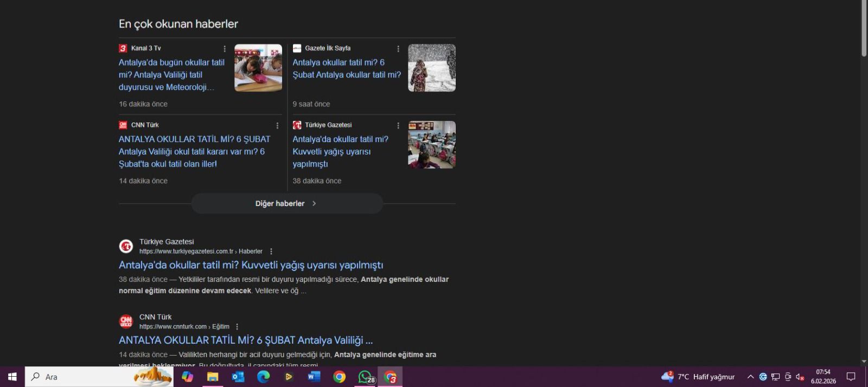Open the ANTALYA OKULLAR TATİL Mİ CNN Türk result
Viewport: 868px width, 387px height.
(x=245, y=340)
